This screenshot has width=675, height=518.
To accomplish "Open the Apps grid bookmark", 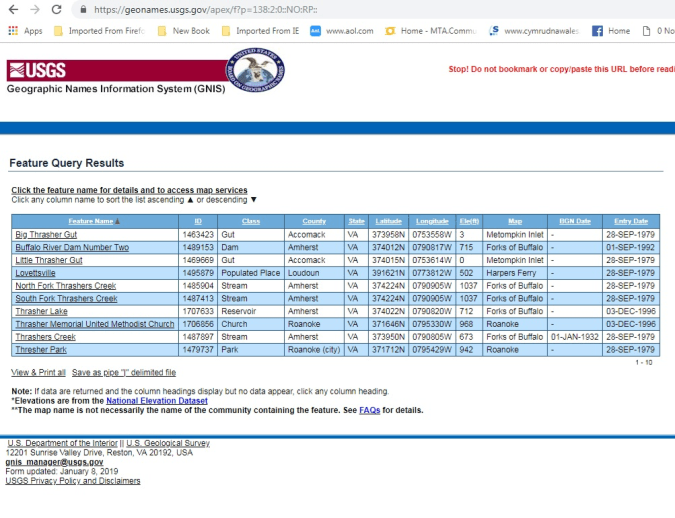I will click(25, 31).
